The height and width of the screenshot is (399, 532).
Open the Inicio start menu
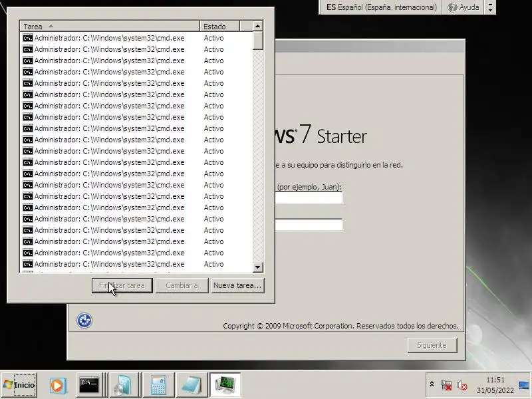19,385
